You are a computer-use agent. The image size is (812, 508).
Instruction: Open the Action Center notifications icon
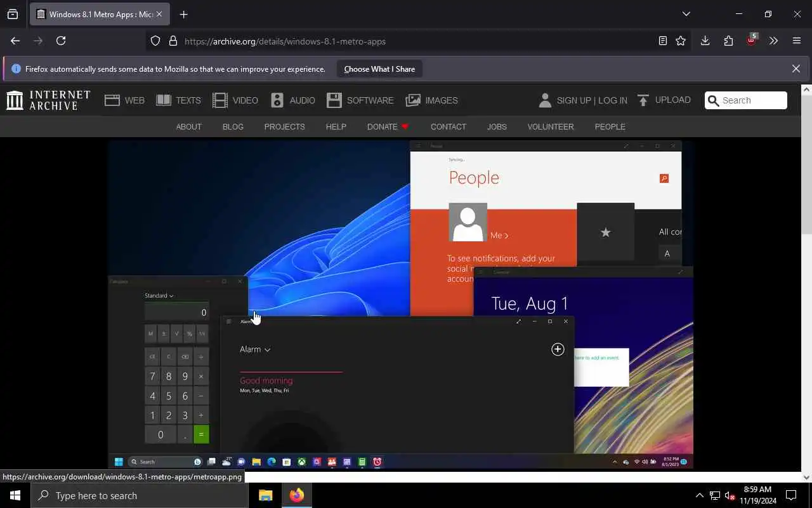click(x=791, y=495)
